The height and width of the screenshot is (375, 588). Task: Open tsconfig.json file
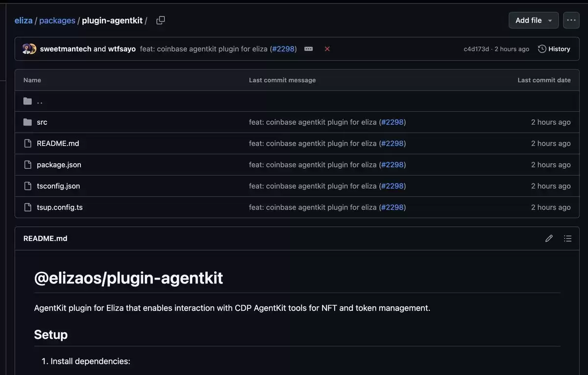click(x=58, y=186)
